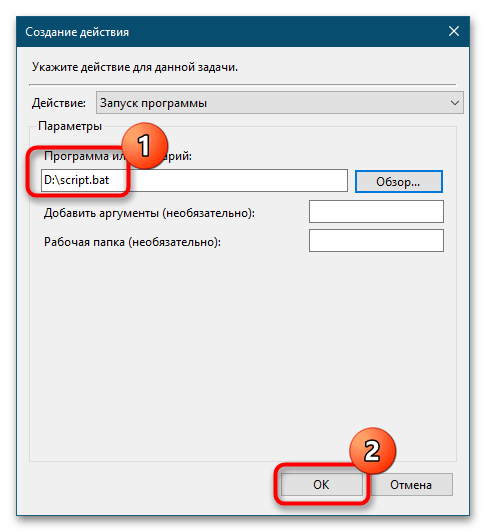Focus the Добавить аргументы input box
Screen dimensions: 486x532
[x=376, y=211]
